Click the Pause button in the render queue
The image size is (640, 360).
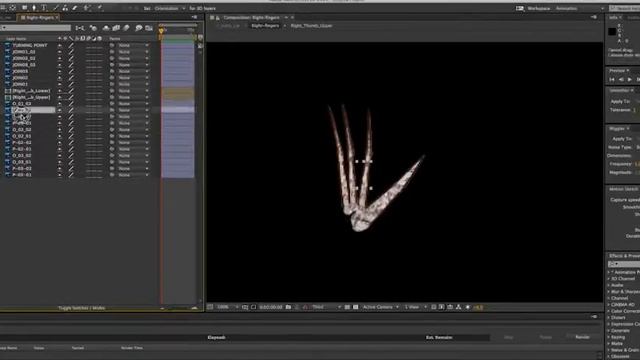pyautogui.click(x=546, y=337)
